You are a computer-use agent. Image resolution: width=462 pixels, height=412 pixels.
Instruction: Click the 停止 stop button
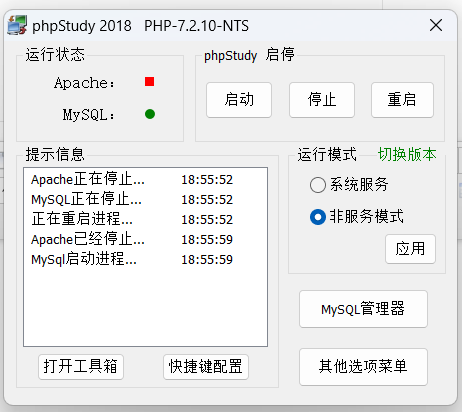pyautogui.click(x=322, y=100)
